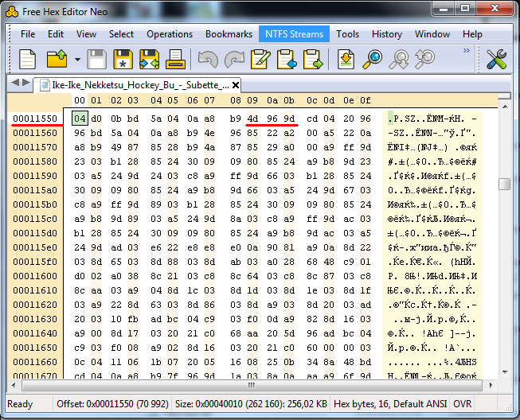Open the History menu
520x420 pixels.
pos(387,34)
